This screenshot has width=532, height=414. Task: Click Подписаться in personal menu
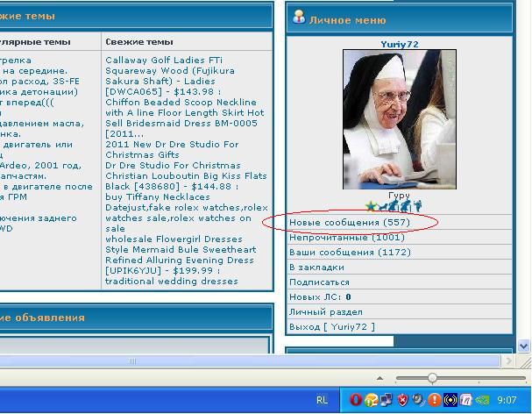coord(319,282)
